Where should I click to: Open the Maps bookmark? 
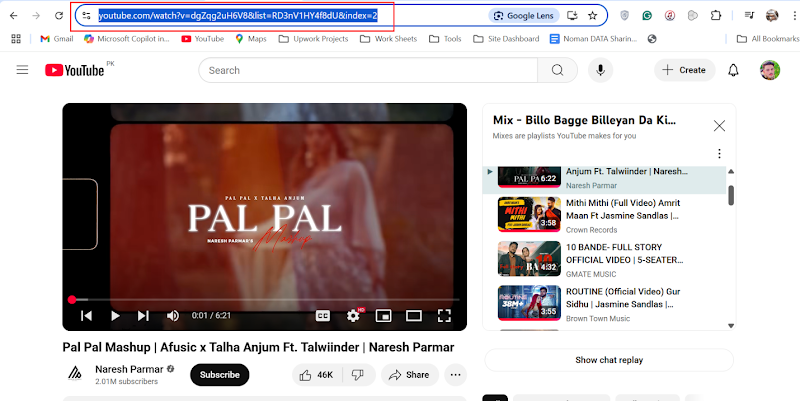coord(251,39)
